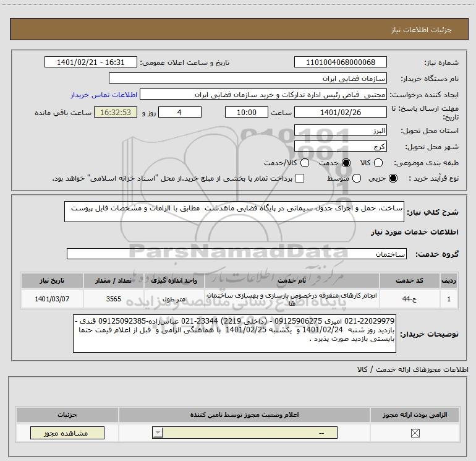Viewport: 476px width, 461px height.
Task: Click تعداد / مقدار column header
Action: 114,280
